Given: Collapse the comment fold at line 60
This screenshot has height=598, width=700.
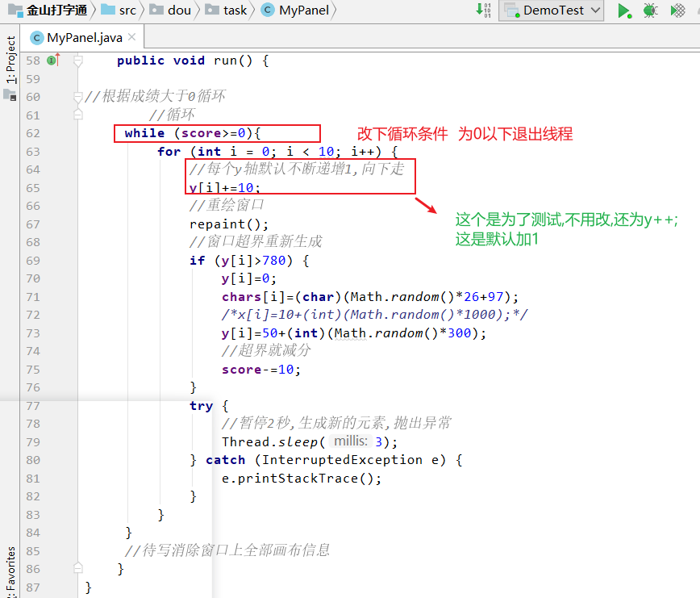Looking at the screenshot, I should (x=78, y=97).
